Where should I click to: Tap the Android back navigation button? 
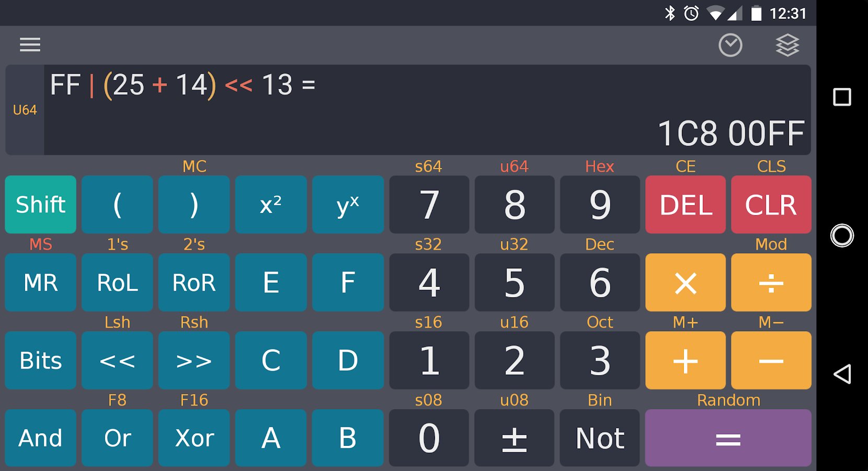point(842,374)
